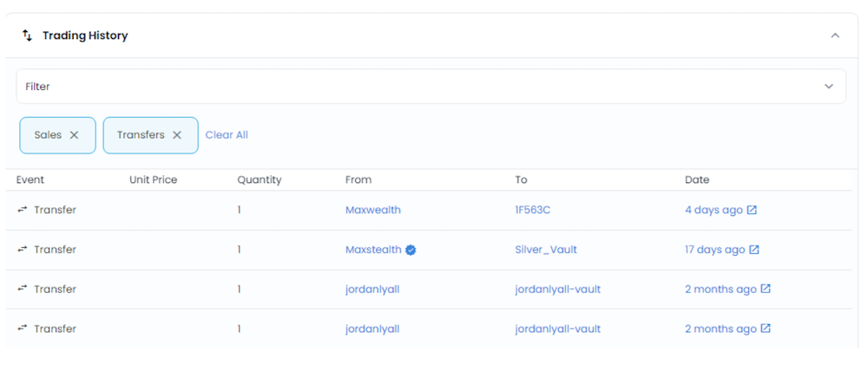
Task: Click the Unit Price column header
Action: point(154,179)
